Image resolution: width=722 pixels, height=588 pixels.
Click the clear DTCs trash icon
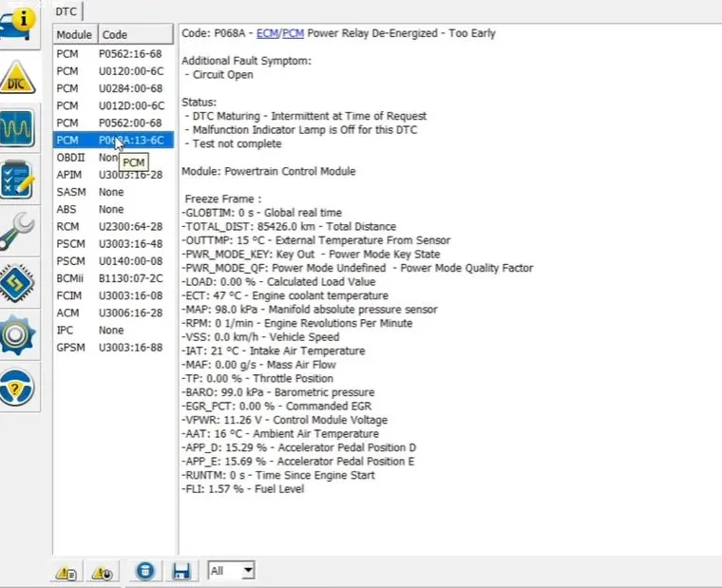(144, 572)
